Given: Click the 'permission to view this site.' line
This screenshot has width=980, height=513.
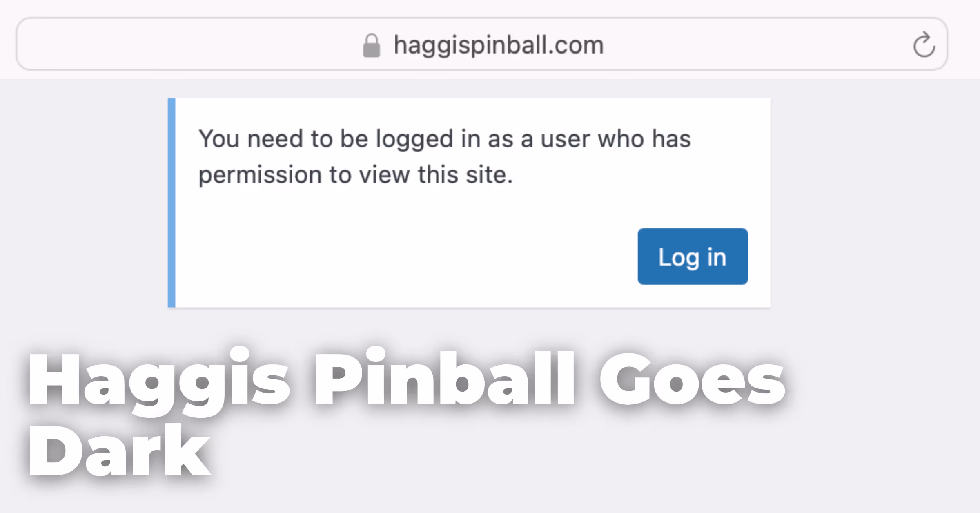Looking at the screenshot, I should point(356,176).
